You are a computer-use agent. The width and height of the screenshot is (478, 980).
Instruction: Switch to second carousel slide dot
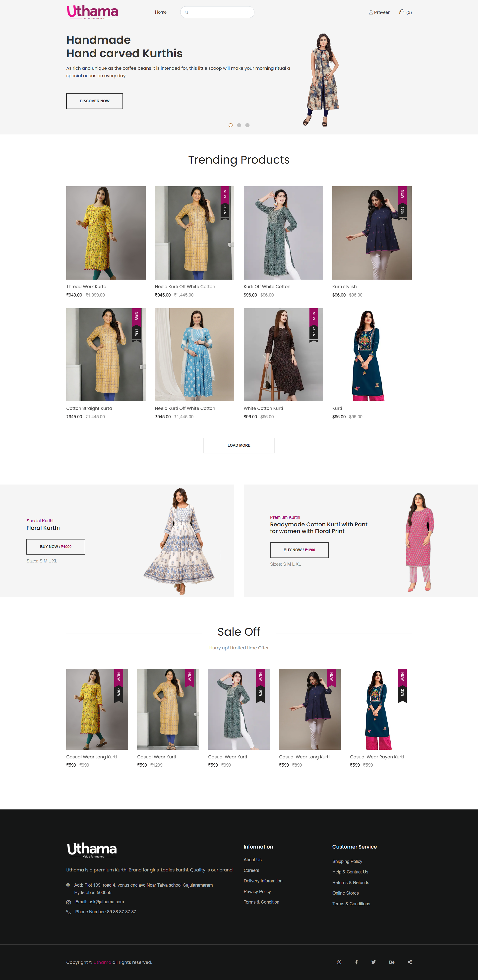239,125
